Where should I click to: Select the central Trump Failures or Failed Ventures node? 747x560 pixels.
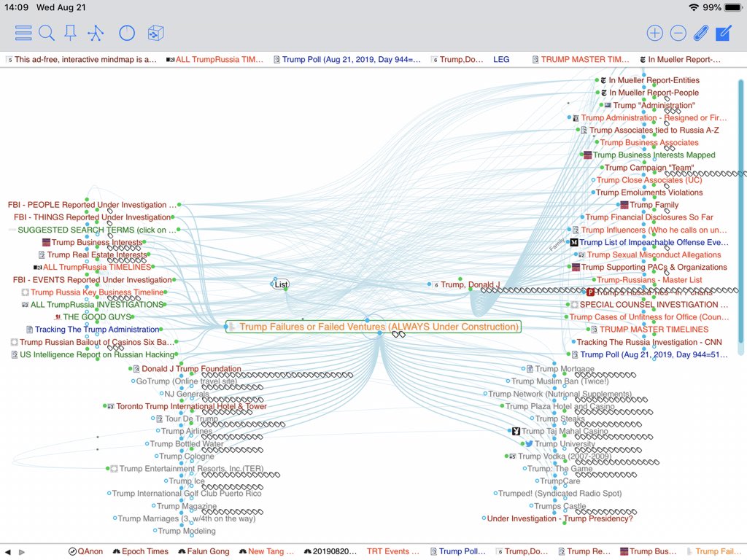(373, 327)
